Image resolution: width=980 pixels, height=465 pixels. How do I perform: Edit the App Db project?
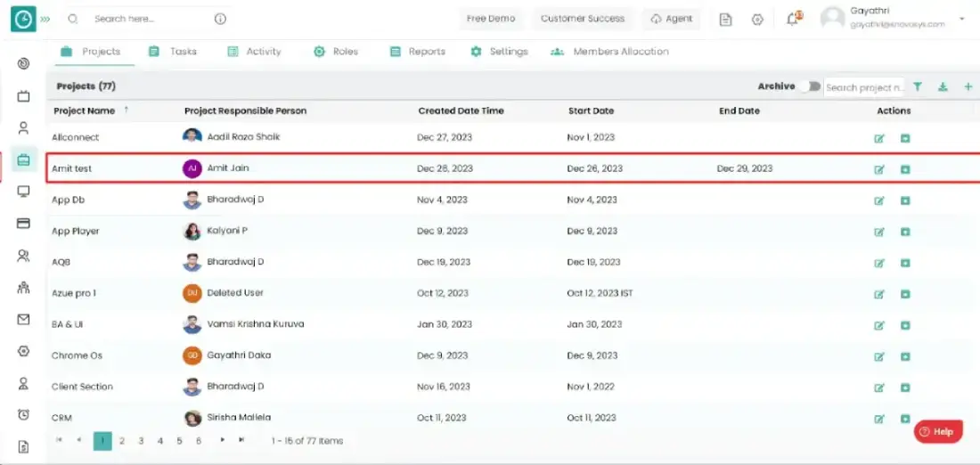(x=879, y=200)
